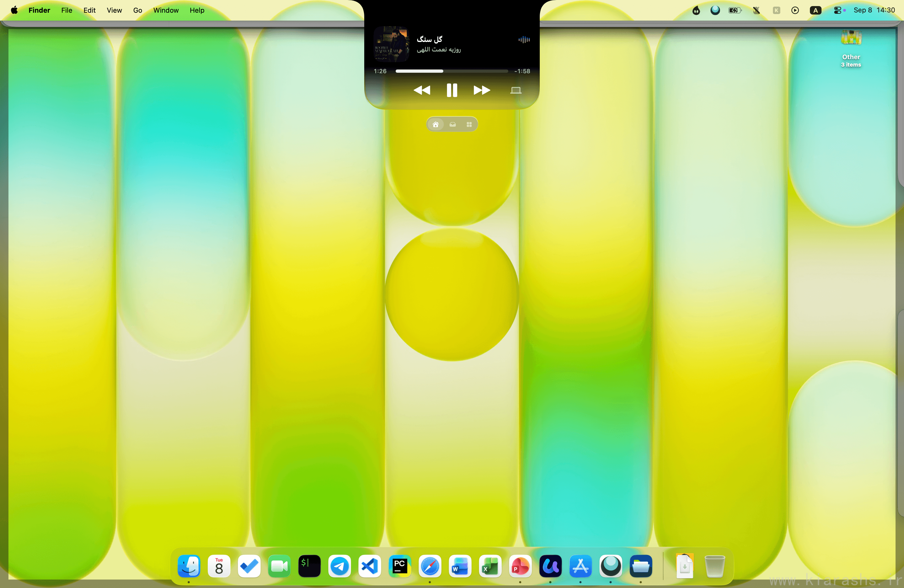The height and width of the screenshot is (588, 904).
Task: Click the remaining time -1:58
Action: pos(522,71)
